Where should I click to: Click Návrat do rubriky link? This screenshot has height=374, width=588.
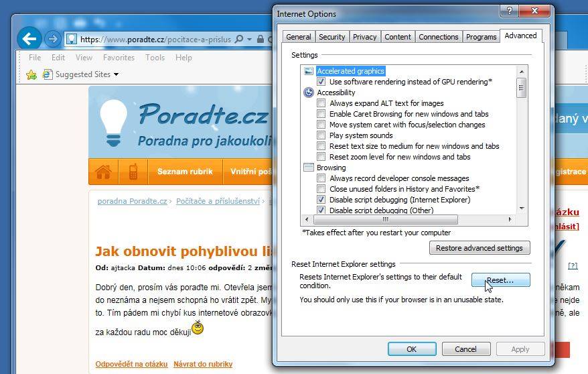(x=203, y=364)
